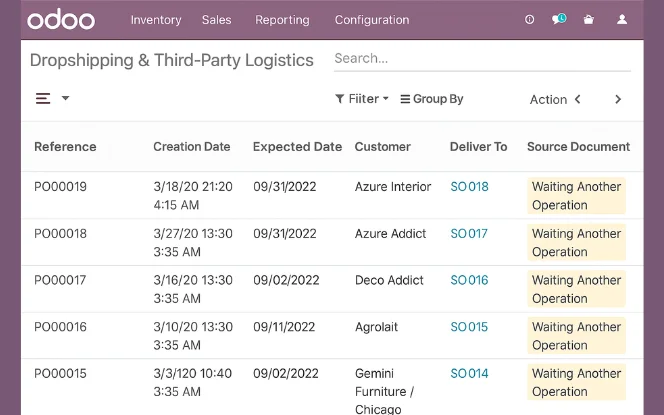
Task: Click customer Deco Addict
Action: point(389,280)
